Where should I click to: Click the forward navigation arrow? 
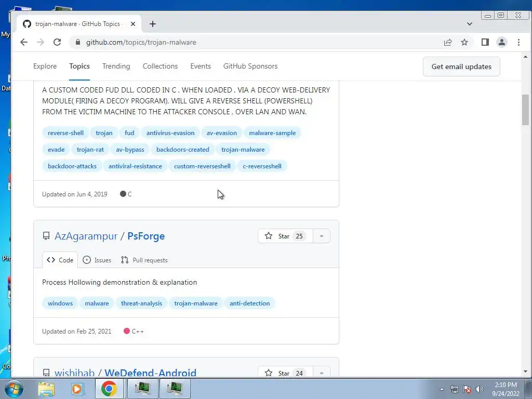point(41,42)
